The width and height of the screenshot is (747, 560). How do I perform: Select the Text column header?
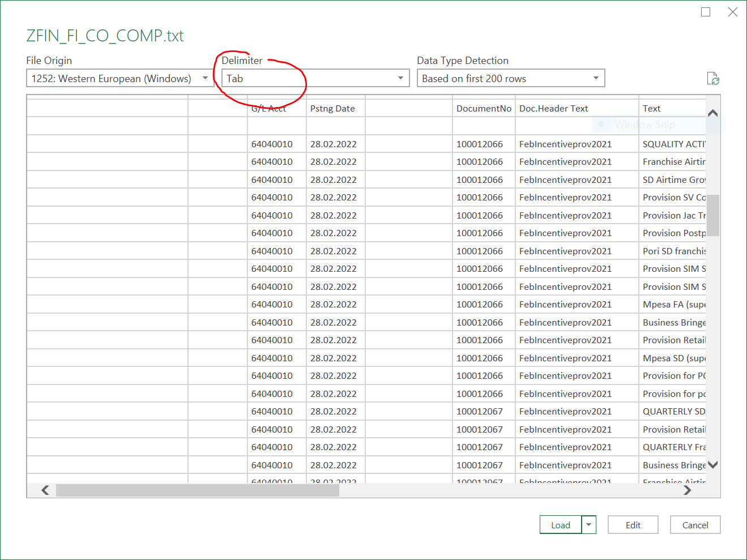coord(672,108)
